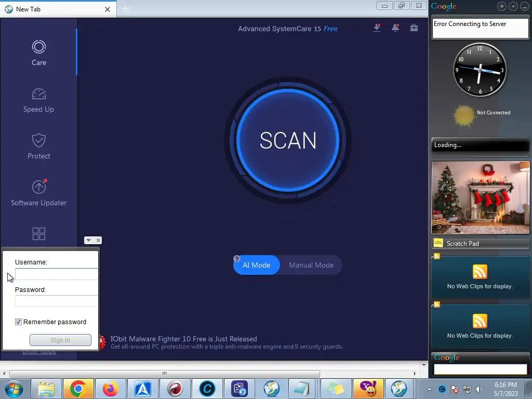Viewport: 532px width, 399px height.
Task: Click the Sign In button
Action: point(60,340)
